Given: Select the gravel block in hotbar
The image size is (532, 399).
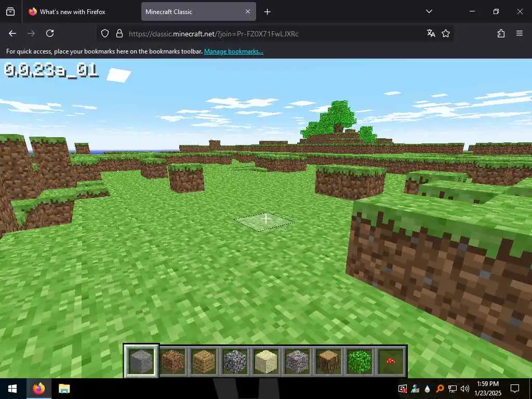Looking at the screenshot, I should [297, 362].
